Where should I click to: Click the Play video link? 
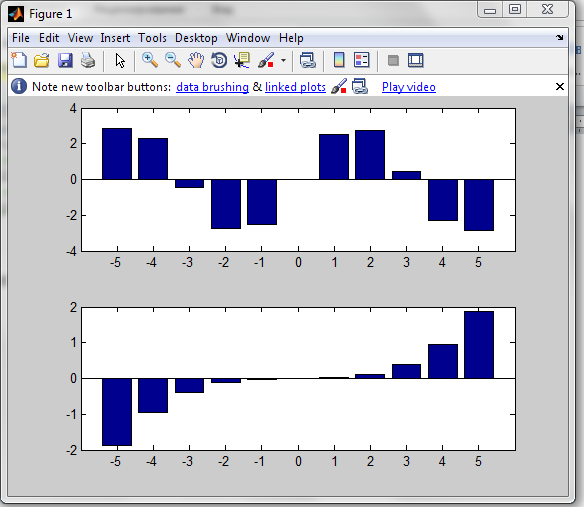[409, 87]
